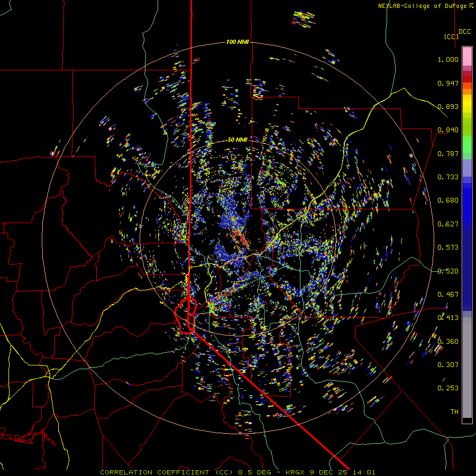Click the 0.627 value on the color scale
Image resolution: width=476 pixels, height=476 pixels.
448,224
